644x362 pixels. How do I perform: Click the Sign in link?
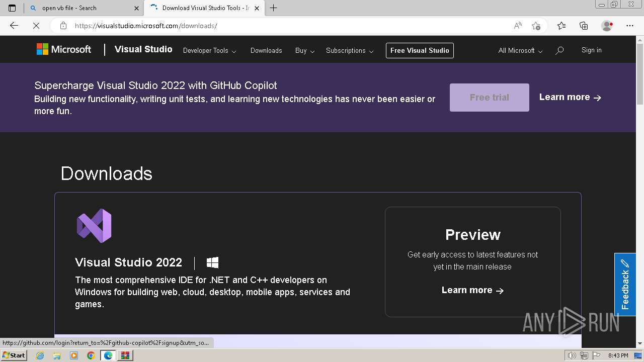(591, 50)
